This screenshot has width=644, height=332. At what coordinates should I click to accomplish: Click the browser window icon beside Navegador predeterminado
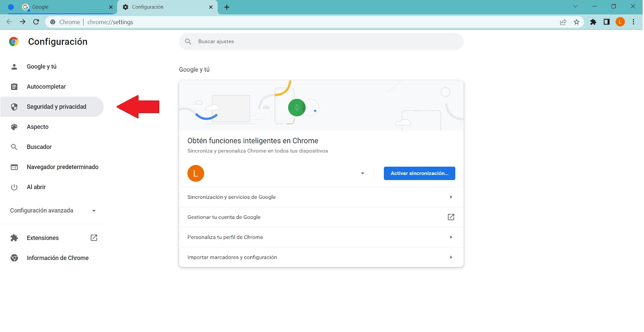(x=14, y=167)
